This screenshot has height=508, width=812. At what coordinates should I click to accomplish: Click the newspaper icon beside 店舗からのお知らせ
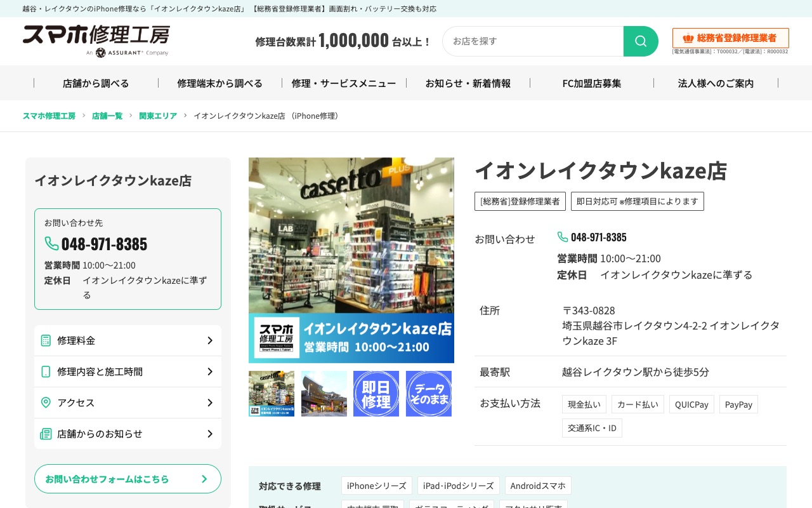tap(46, 434)
